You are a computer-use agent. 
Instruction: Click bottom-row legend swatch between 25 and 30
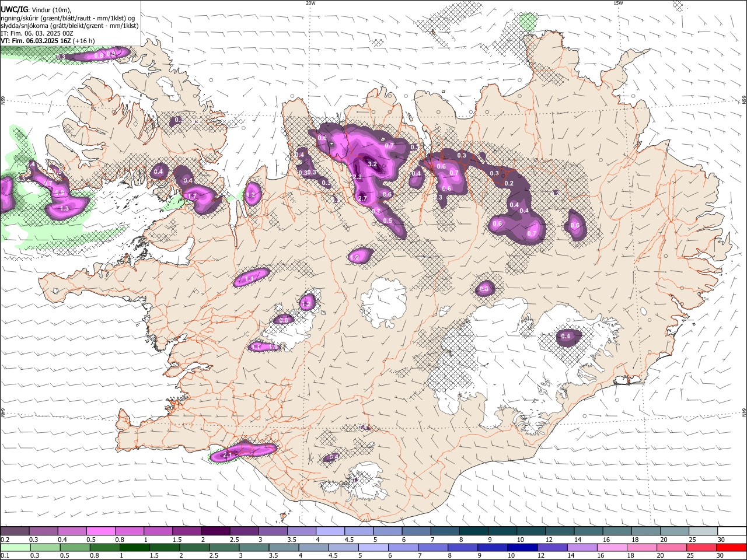coord(700,548)
